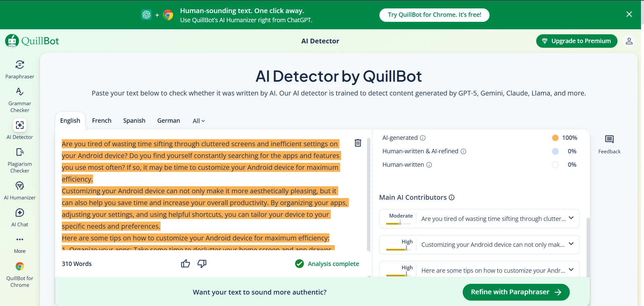Click Refine with Paraphraser
Screen dimensions: 644x306
(516, 292)
